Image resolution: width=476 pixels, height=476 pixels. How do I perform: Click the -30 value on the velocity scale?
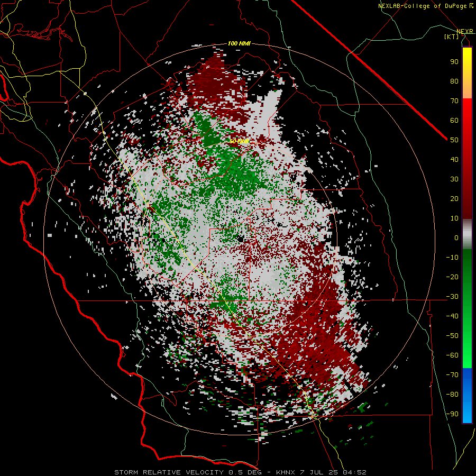[452, 297]
